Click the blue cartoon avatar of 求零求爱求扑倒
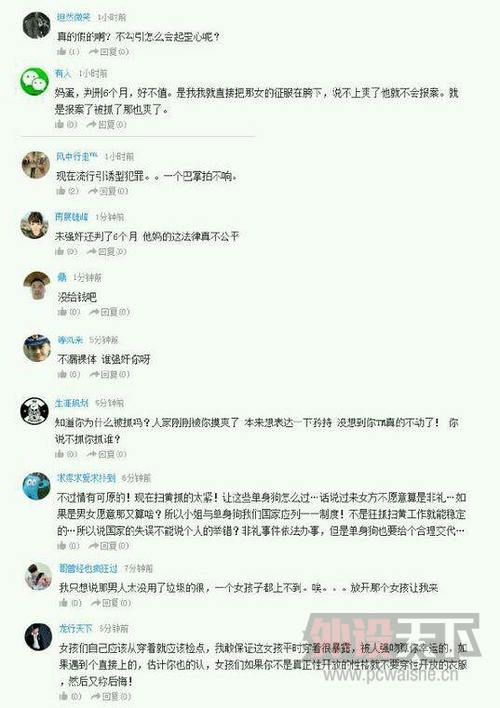 point(37,486)
